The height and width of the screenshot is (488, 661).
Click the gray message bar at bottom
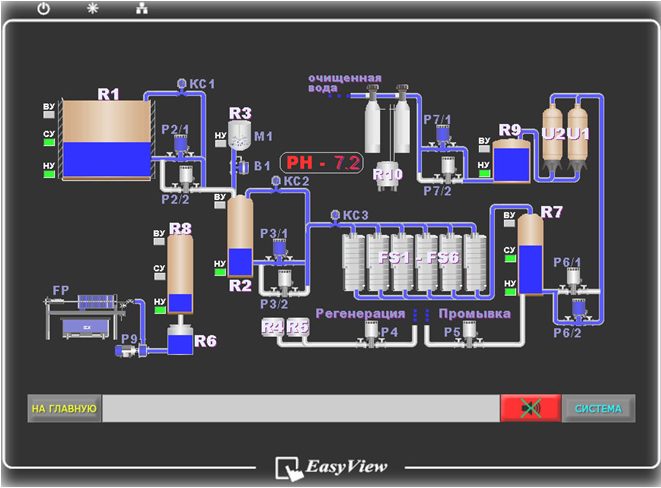300,408
